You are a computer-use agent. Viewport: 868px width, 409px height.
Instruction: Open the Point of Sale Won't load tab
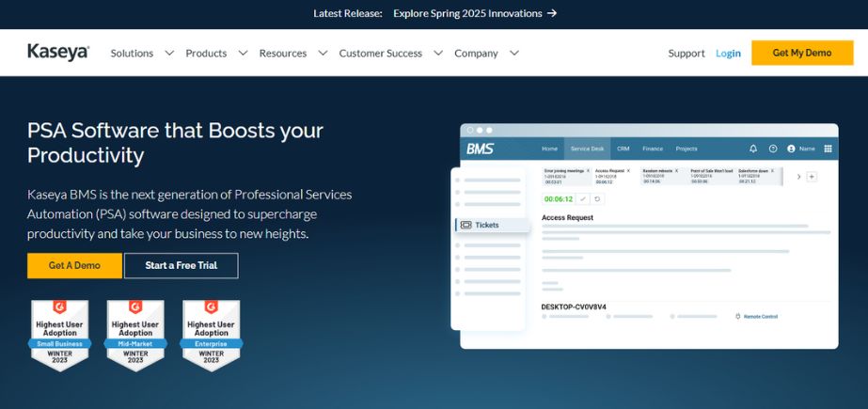pyautogui.click(x=713, y=177)
